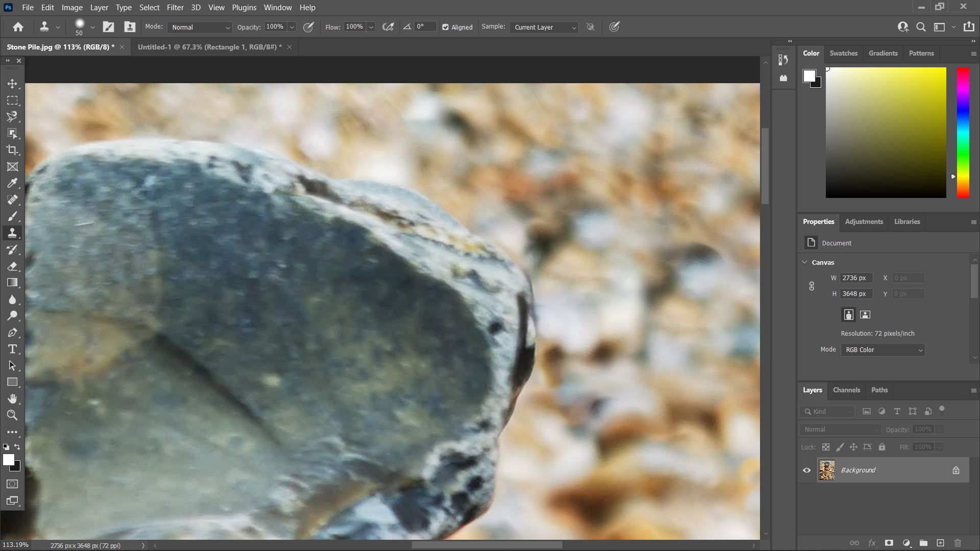Select the Crop tool

[x=12, y=150]
